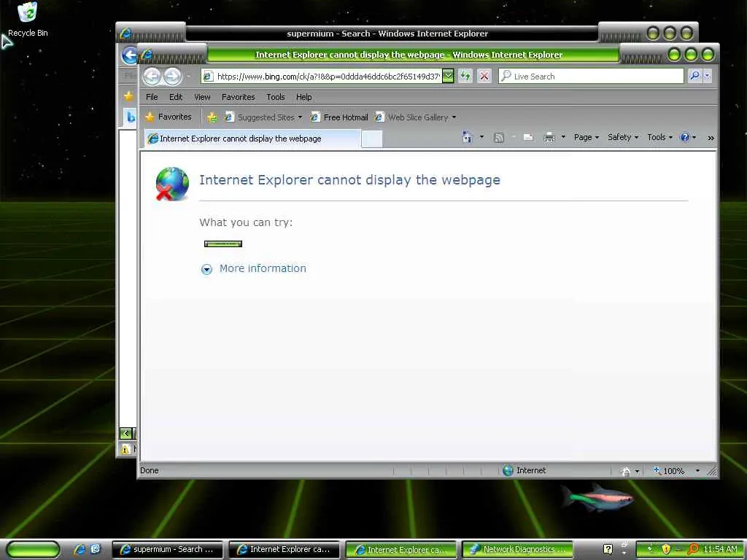Open the Edit menu

pyautogui.click(x=176, y=97)
